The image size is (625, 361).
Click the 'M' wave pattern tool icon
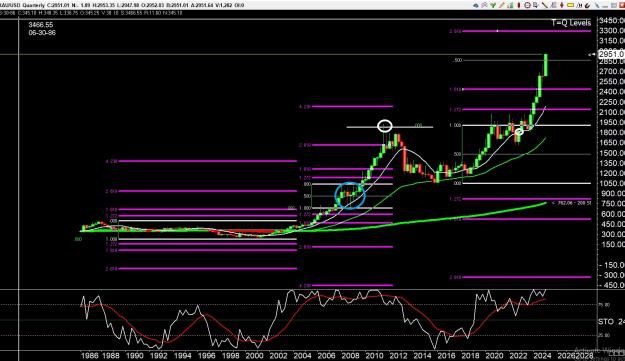[x=579, y=5]
